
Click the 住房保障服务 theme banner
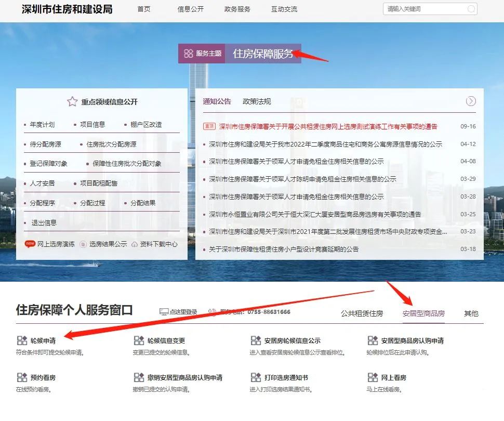point(263,54)
